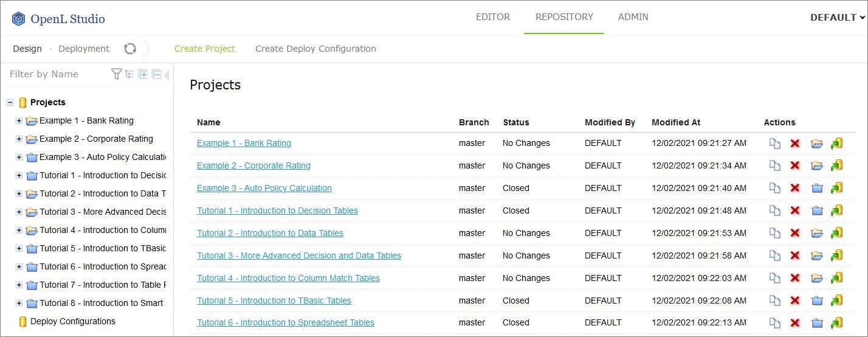Delete the Example 2 - Corporate Rating project
This screenshot has width=868, height=337.
794,166
